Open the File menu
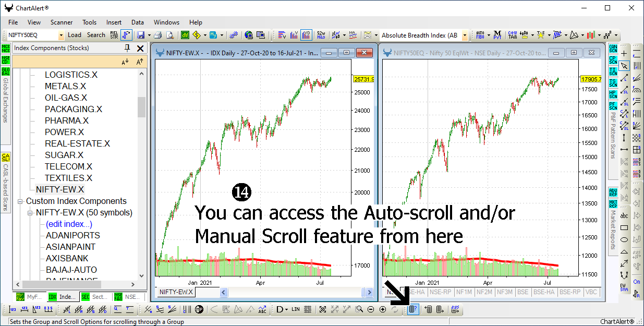644x326 pixels. click(13, 22)
